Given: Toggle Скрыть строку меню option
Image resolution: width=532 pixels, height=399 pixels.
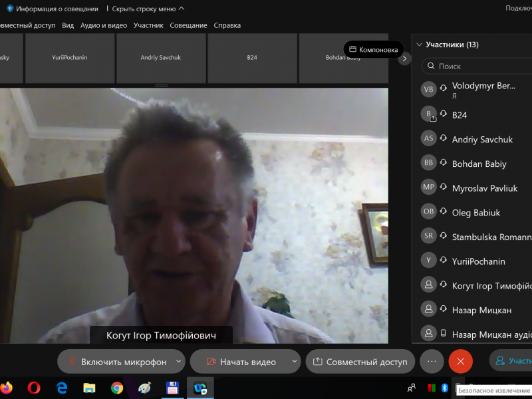Looking at the screenshot, I should pyautogui.click(x=148, y=9).
